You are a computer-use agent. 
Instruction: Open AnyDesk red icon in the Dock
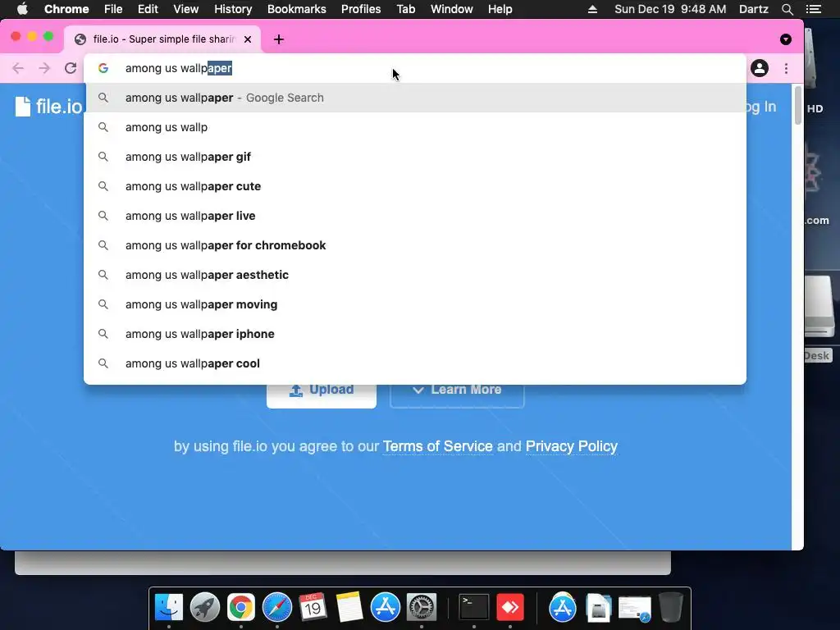[510, 608]
